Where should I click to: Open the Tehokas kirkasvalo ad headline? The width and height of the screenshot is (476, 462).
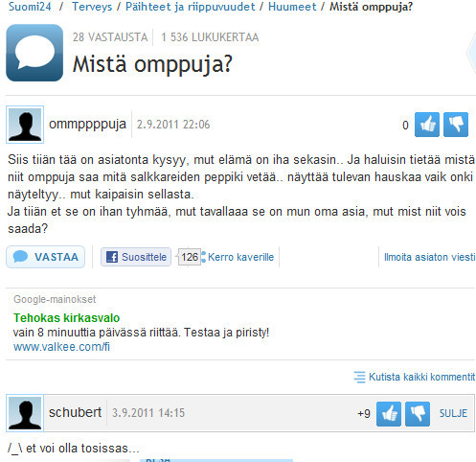[x=66, y=318]
